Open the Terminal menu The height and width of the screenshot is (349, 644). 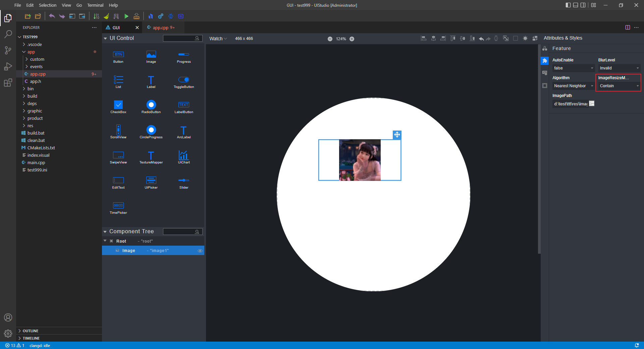click(95, 5)
